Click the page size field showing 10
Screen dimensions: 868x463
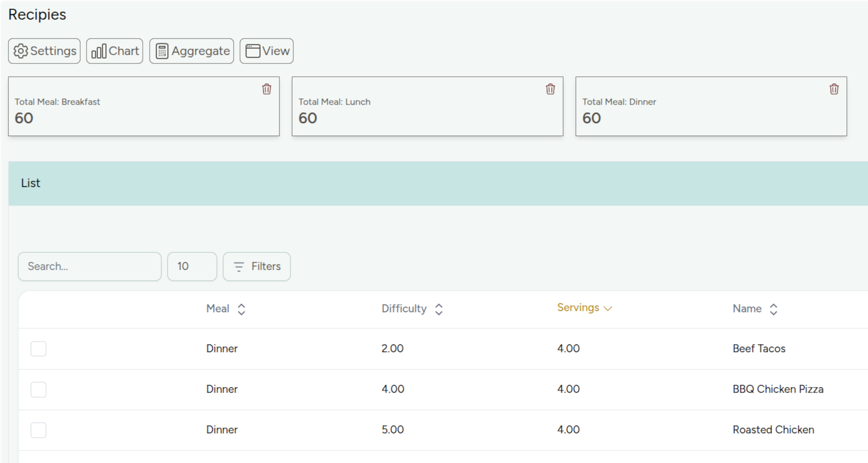pos(192,266)
